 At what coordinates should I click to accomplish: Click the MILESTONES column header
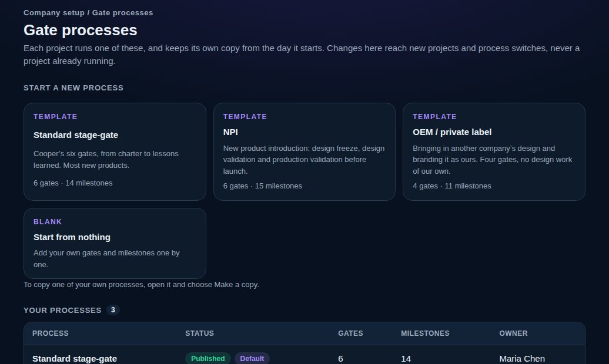425,333
